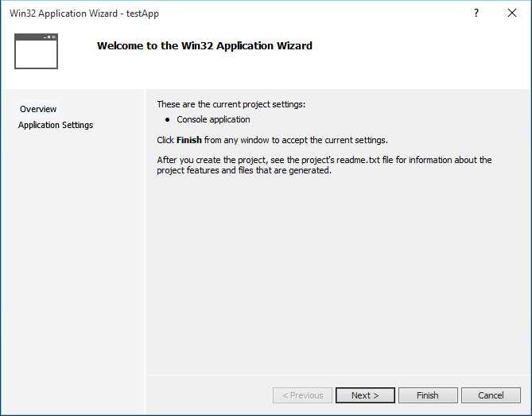Viewport: 532px width, 416px height.
Task: Select the Overview page in sidebar
Action: point(38,109)
